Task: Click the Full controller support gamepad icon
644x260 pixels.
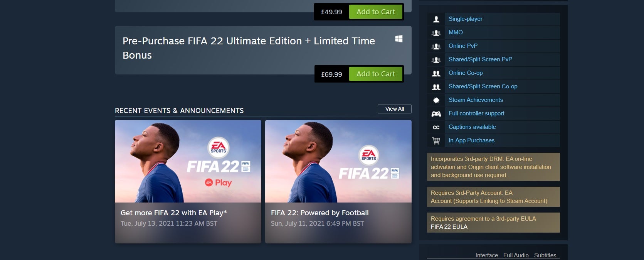Action: pos(436,114)
